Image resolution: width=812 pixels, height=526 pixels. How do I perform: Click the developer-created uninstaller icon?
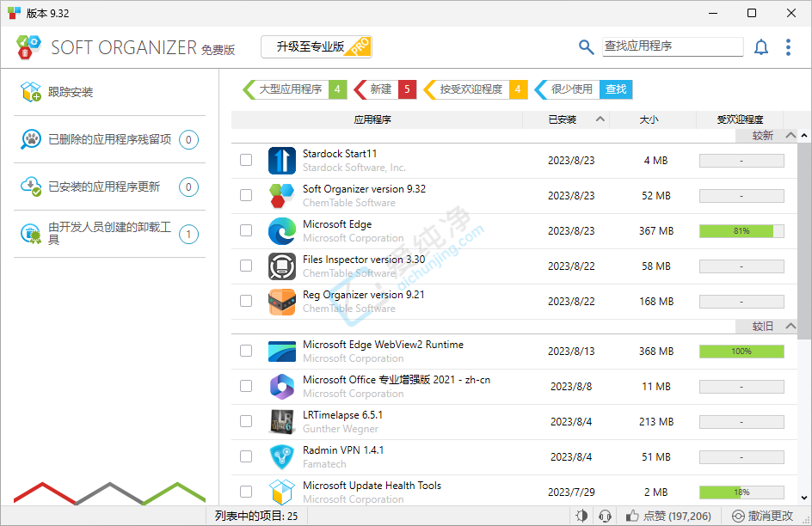tap(31, 234)
